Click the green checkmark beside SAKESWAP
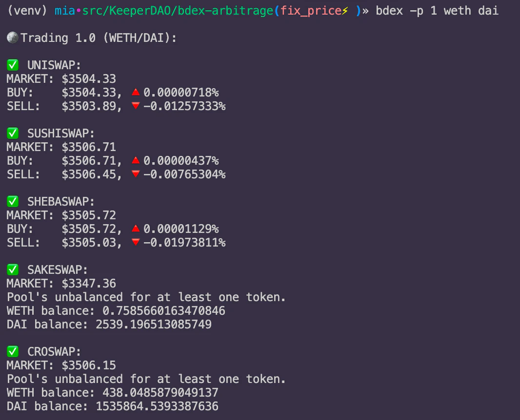 pos(13,269)
